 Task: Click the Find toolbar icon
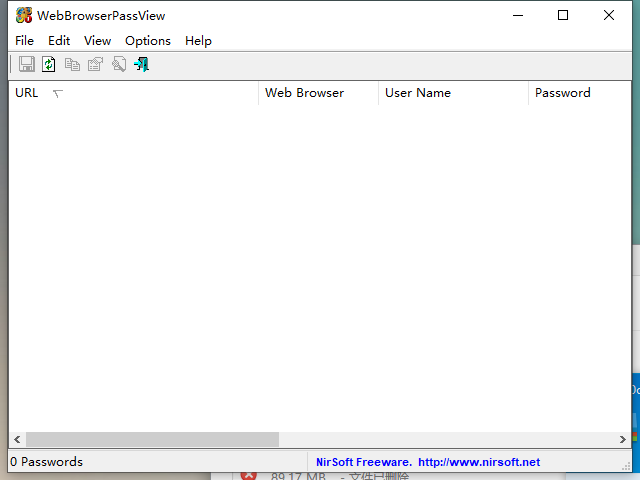click(x=118, y=64)
